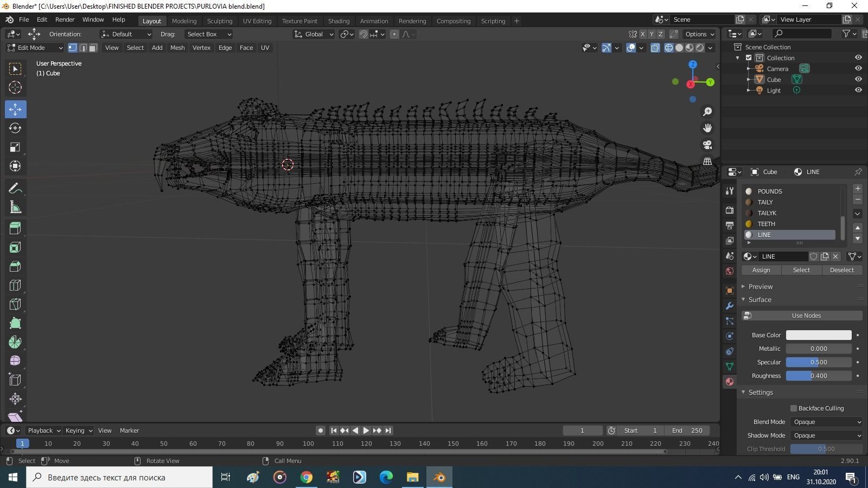Click the material Select button

801,270
